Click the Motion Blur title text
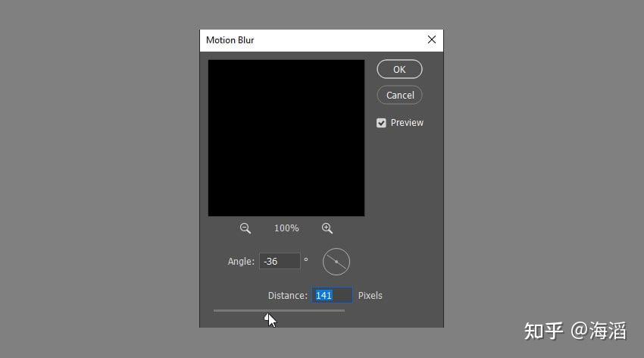Image resolution: width=644 pixels, height=358 pixels. tap(230, 40)
